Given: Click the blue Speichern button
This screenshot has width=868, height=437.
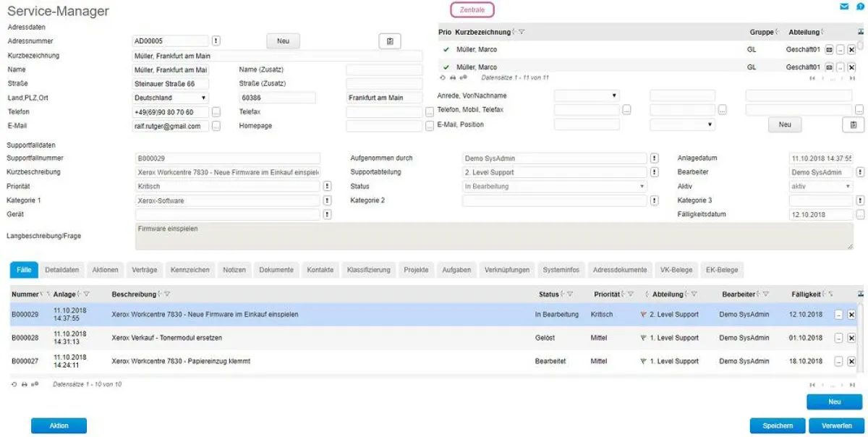Looking at the screenshot, I should pos(776,426).
